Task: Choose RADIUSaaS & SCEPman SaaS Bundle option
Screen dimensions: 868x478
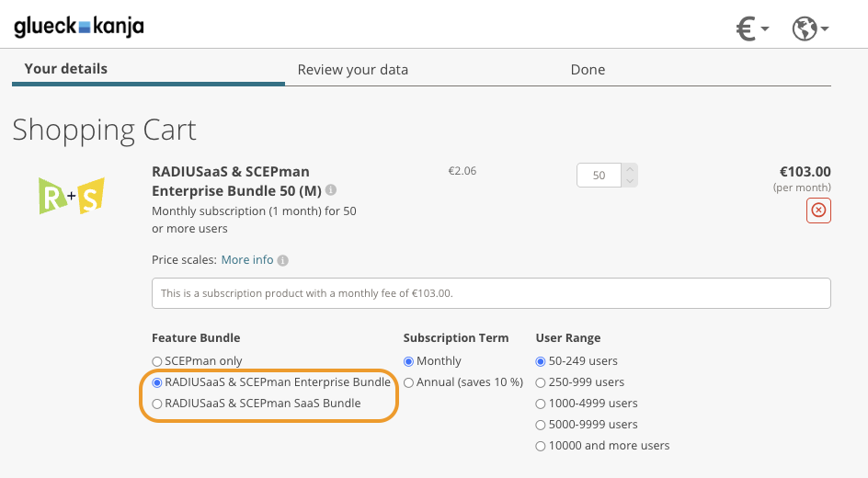Action: pyautogui.click(x=157, y=404)
